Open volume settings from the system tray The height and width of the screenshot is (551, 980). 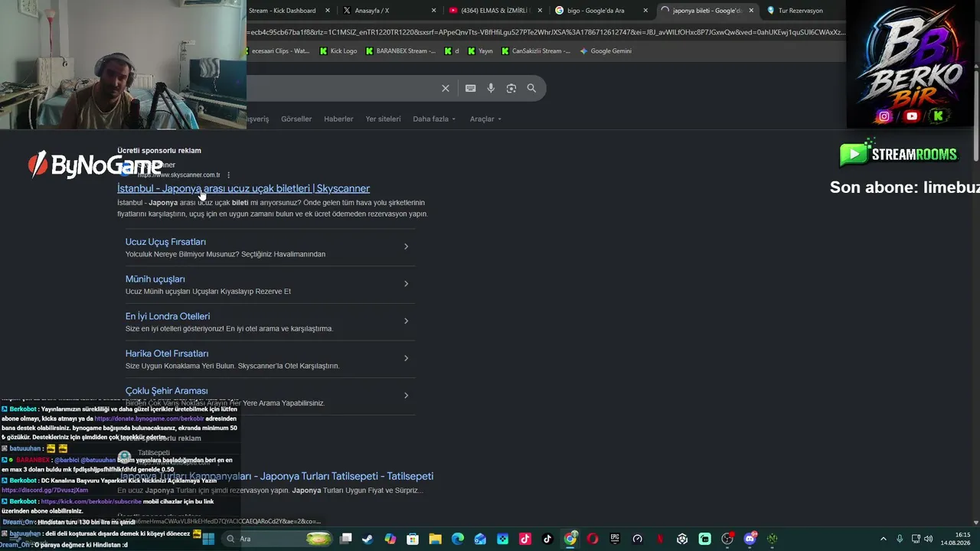pyautogui.click(x=929, y=539)
